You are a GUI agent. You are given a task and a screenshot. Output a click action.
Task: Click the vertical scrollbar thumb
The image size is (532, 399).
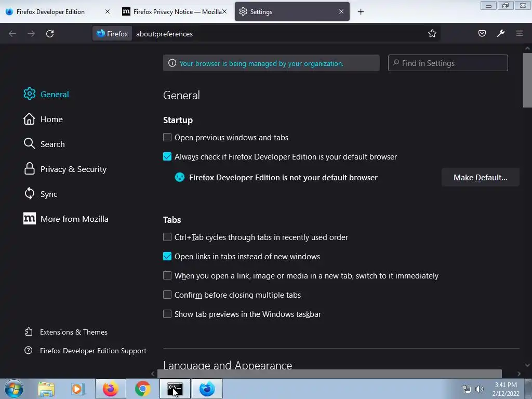[527, 80]
